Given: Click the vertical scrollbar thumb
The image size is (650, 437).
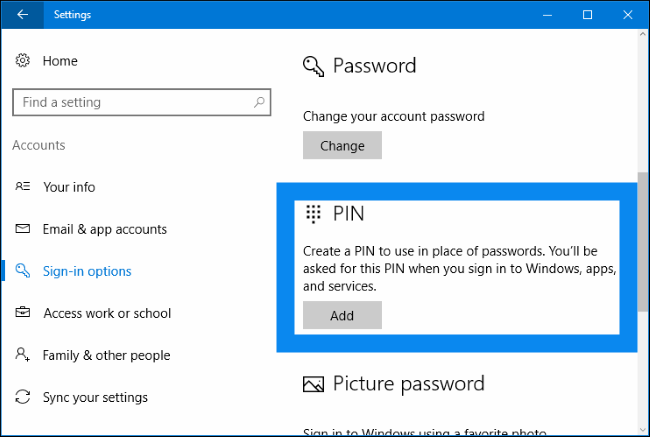Looking at the screenshot, I should click(x=642, y=245).
